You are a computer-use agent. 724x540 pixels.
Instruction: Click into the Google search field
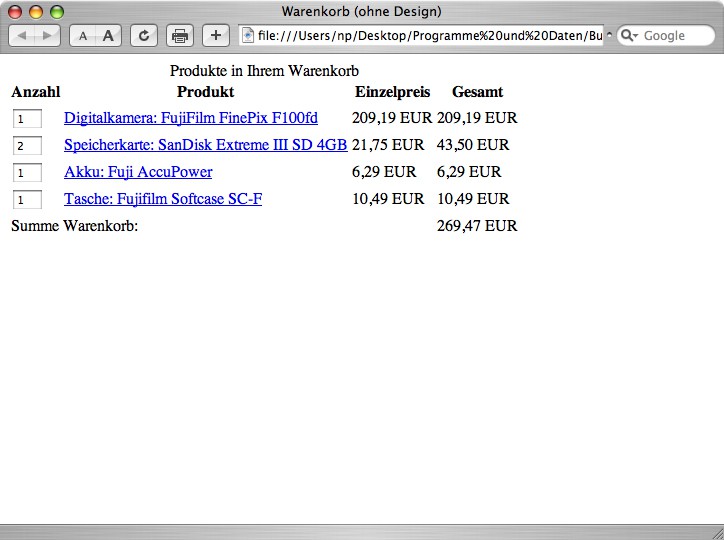click(x=673, y=36)
